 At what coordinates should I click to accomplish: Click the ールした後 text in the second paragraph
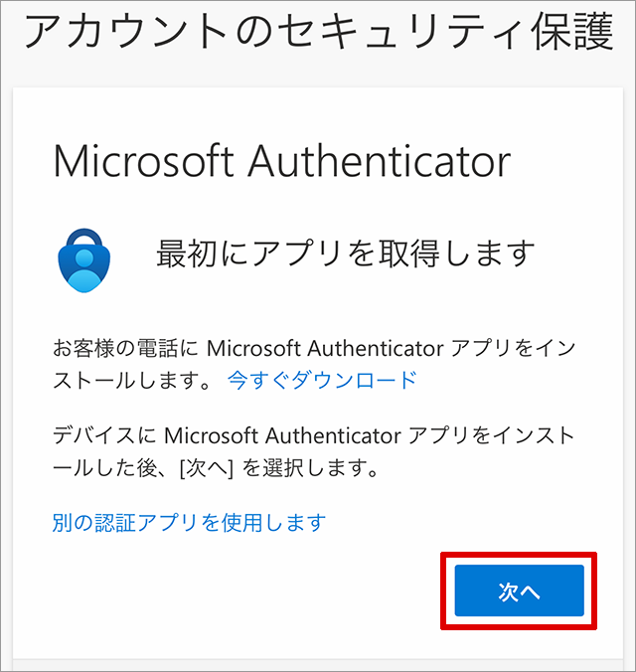[106, 468]
